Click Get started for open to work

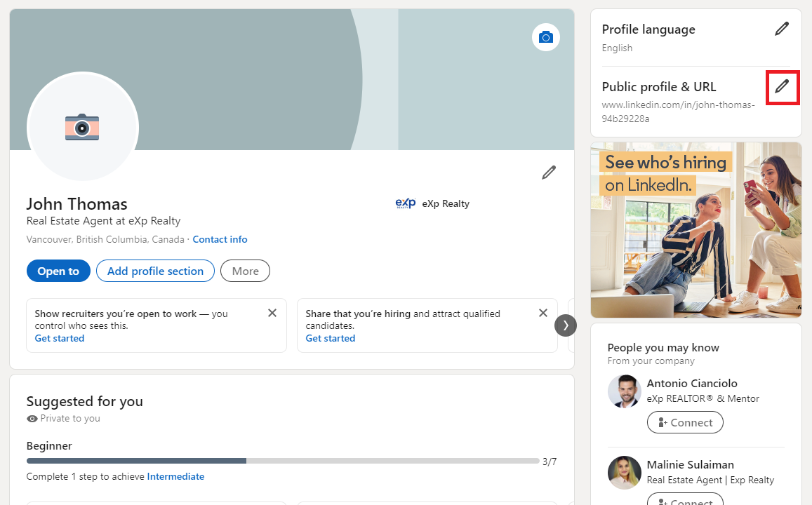click(x=60, y=338)
